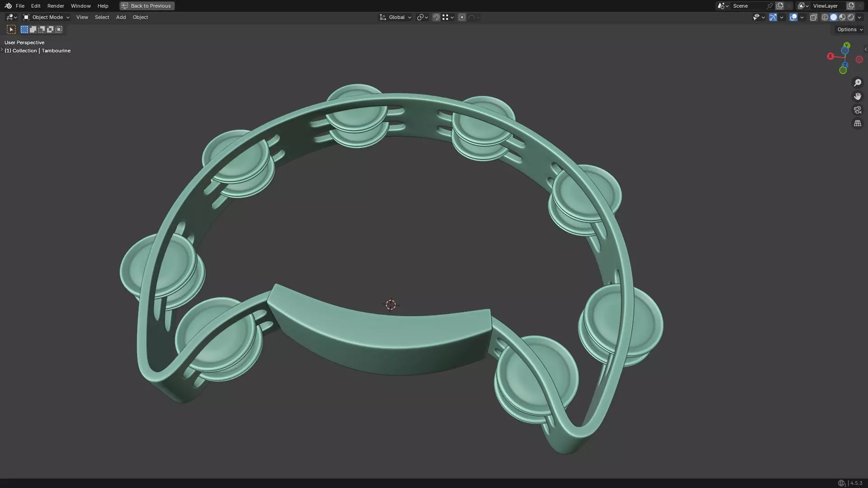Image resolution: width=868 pixels, height=488 pixels.
Task: Select rendered viewport shading mode
Action: click(x=851, y=17)
